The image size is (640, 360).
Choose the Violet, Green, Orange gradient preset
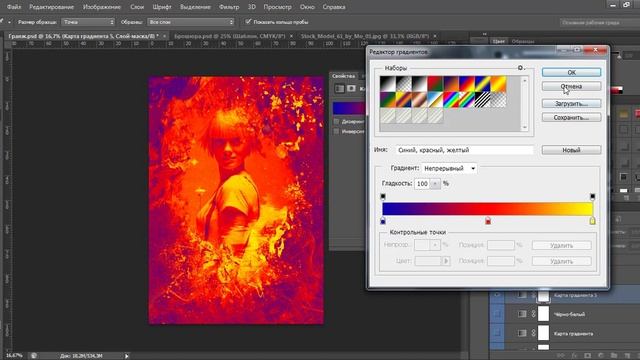(387, 100)
